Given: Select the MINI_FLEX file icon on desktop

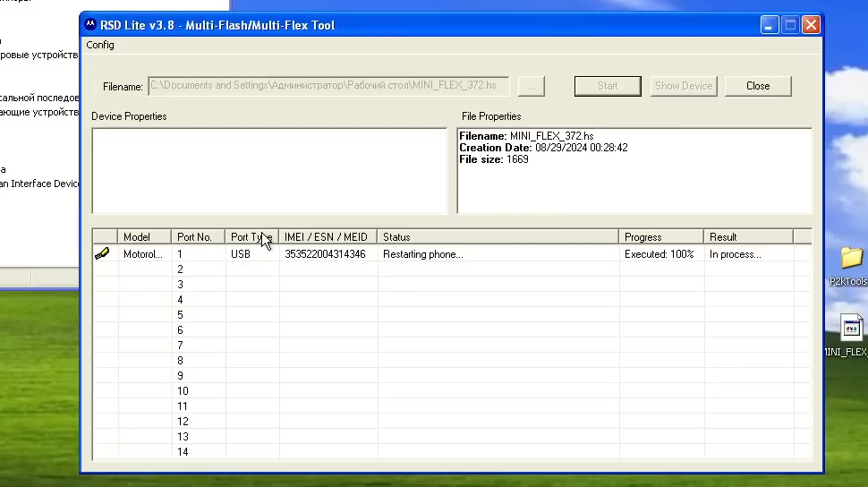Looking at the screenshot, I should point(851,329).
